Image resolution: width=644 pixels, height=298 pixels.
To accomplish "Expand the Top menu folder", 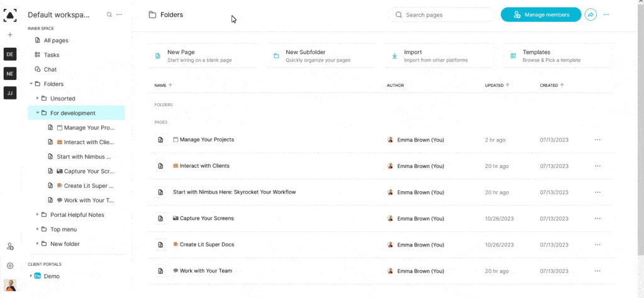I will (37, 229).
